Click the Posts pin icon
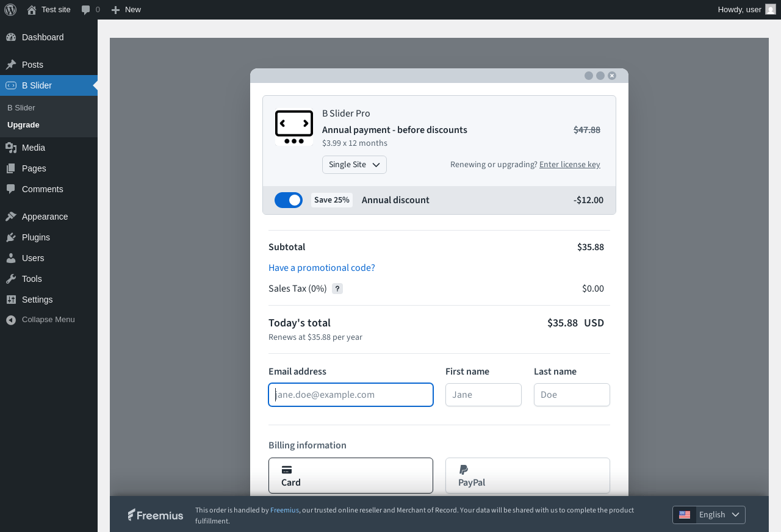This screenshot has height=532, width=781. click(11, 65)
